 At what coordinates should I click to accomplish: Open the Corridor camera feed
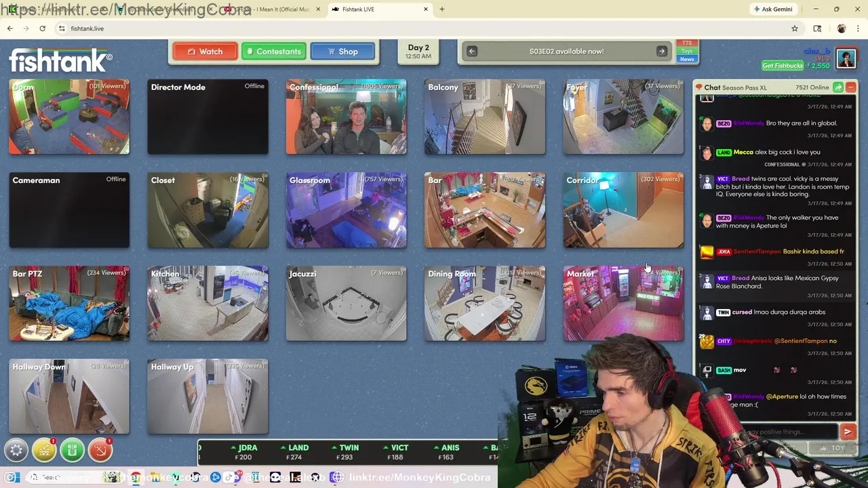(x=623, y=210)
